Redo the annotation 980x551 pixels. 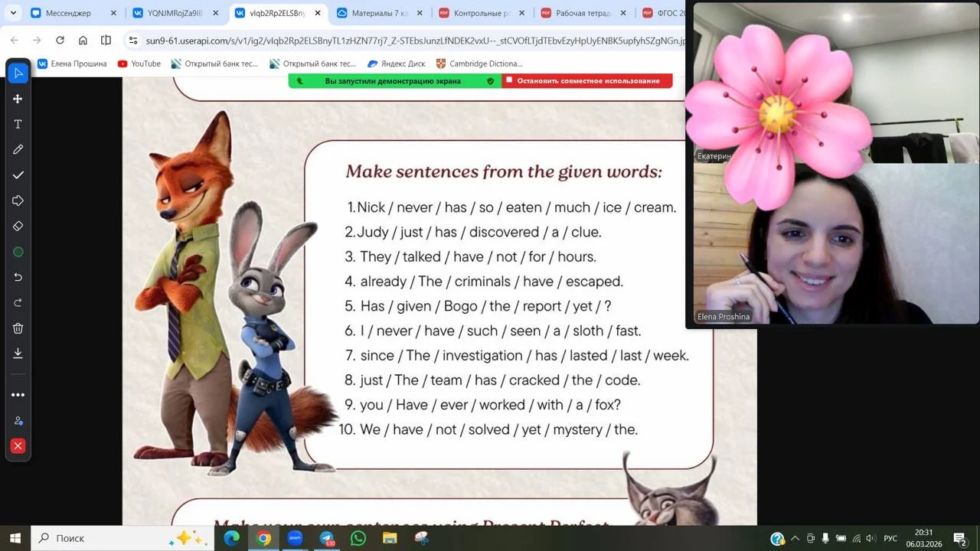click(18, 302)
